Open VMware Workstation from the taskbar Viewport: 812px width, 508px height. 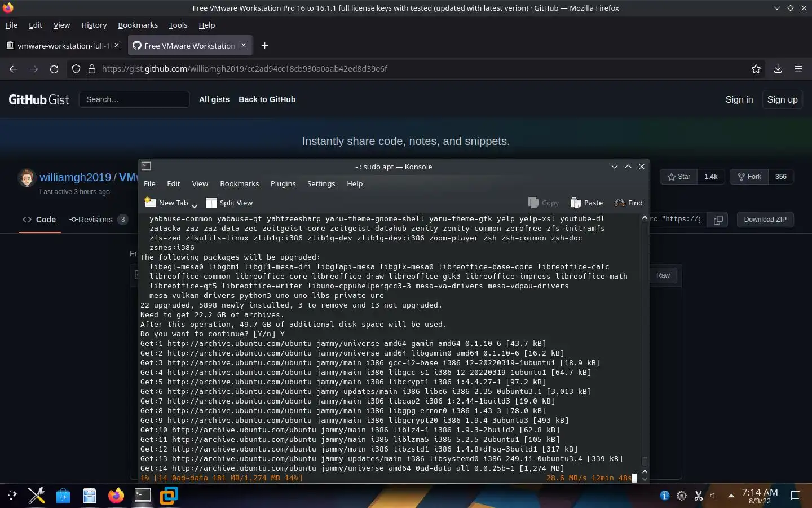(x=169, y=496)
